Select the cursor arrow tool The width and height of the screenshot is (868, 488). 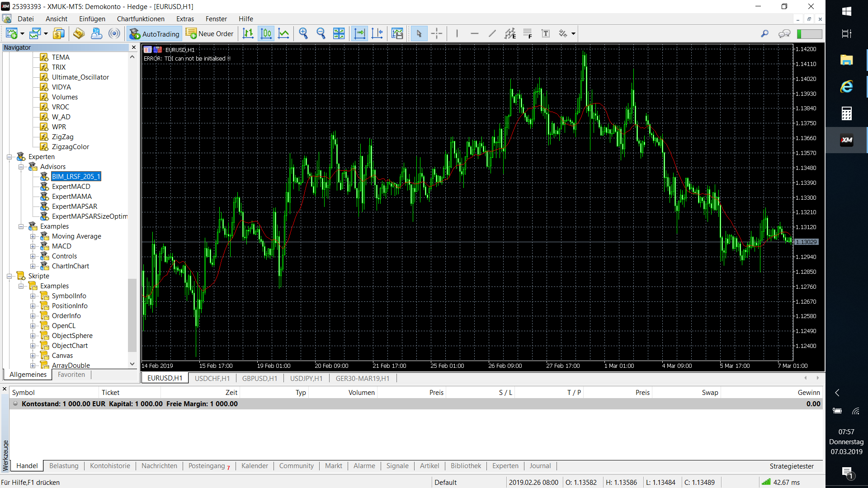pos(419,33)
